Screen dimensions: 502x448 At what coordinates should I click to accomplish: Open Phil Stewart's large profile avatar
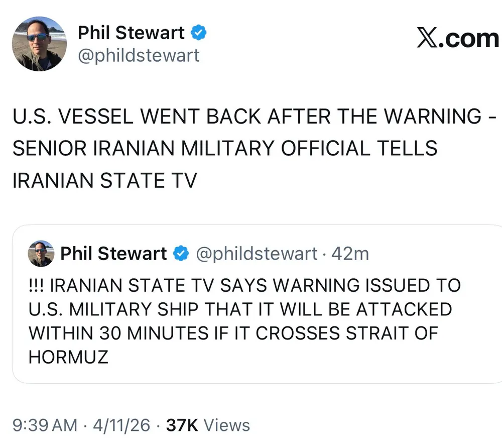coord(39,44)
